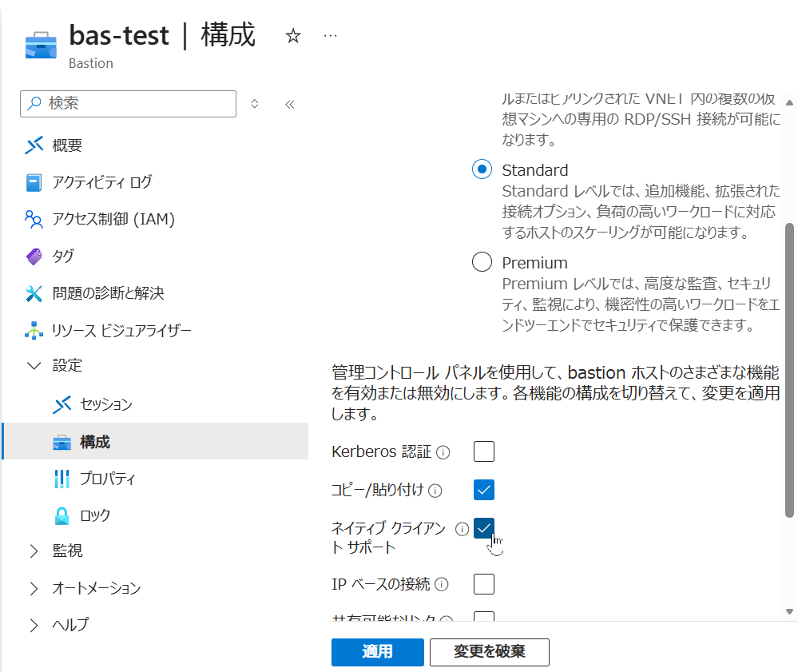Enable the Kerberos 認証 checkbox

click(484, 451)
